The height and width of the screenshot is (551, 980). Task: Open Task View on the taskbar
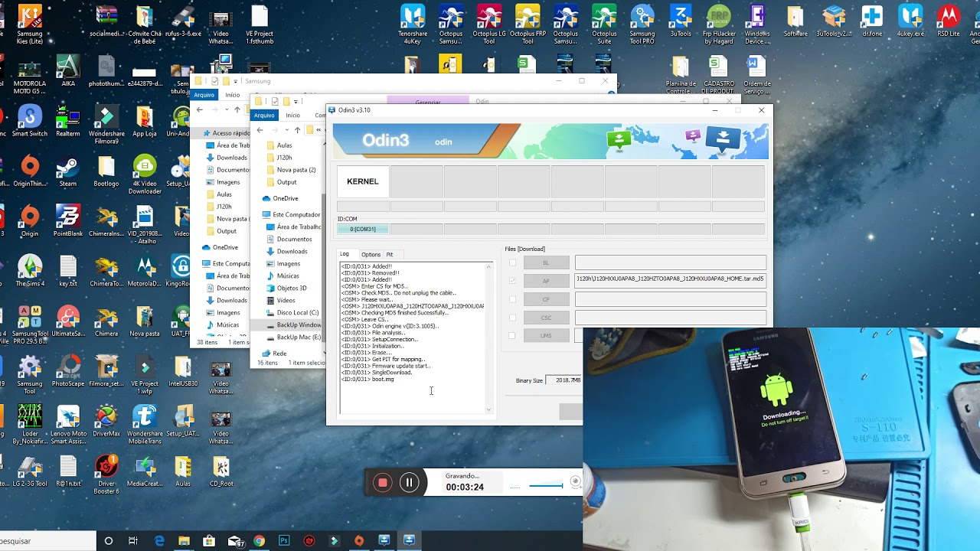pos(132,540)
